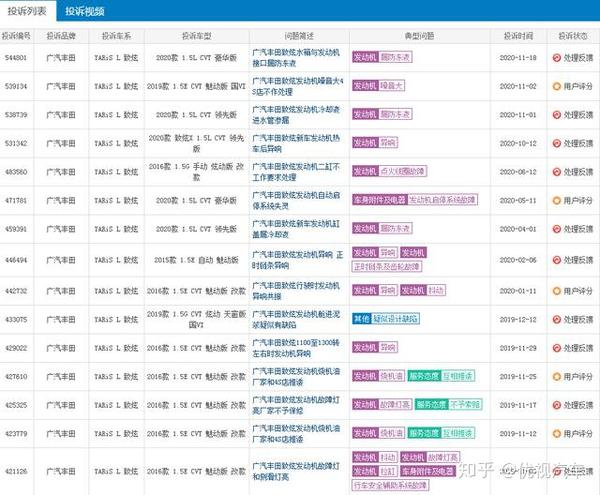The height and width of the screenshot is (495, 600).
Task: Click the 处理反馈 icon in row 429022
Action: [x=556, y=348]
